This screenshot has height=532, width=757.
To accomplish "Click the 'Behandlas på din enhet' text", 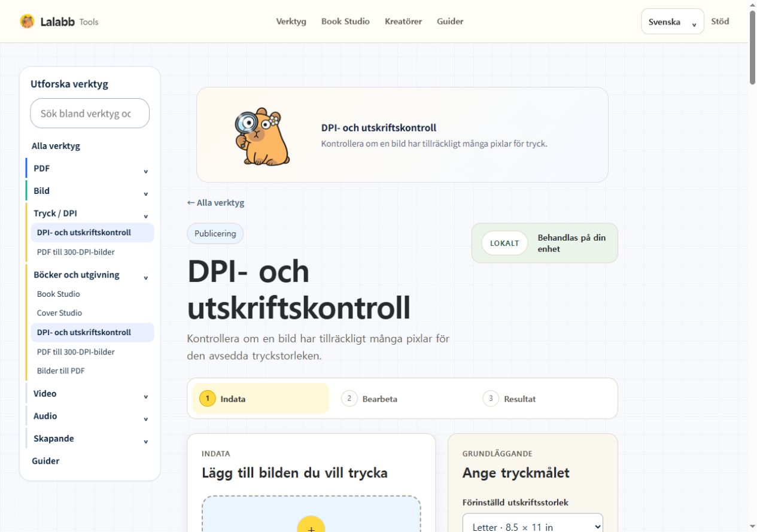I will click(x=571, y=243).
